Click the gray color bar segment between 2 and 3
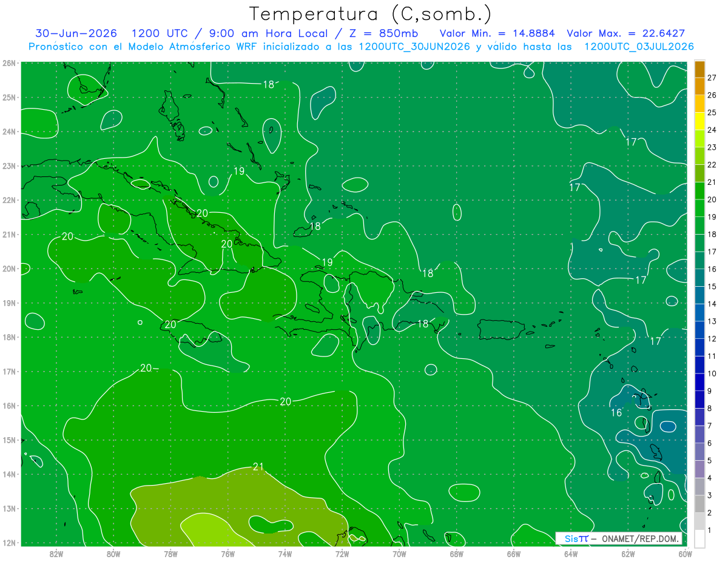The width and height of the screenshot is (728, 562). click(x=699, y=504)
